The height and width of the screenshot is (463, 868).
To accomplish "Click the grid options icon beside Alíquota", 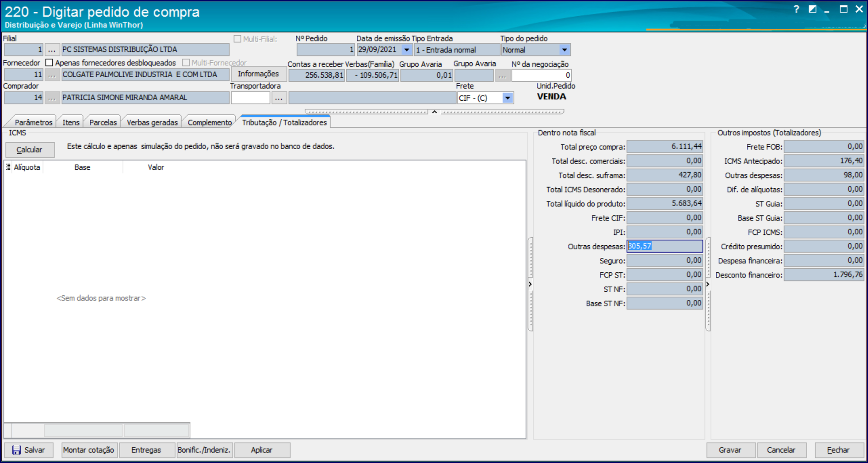I will [x=8, y=167].
